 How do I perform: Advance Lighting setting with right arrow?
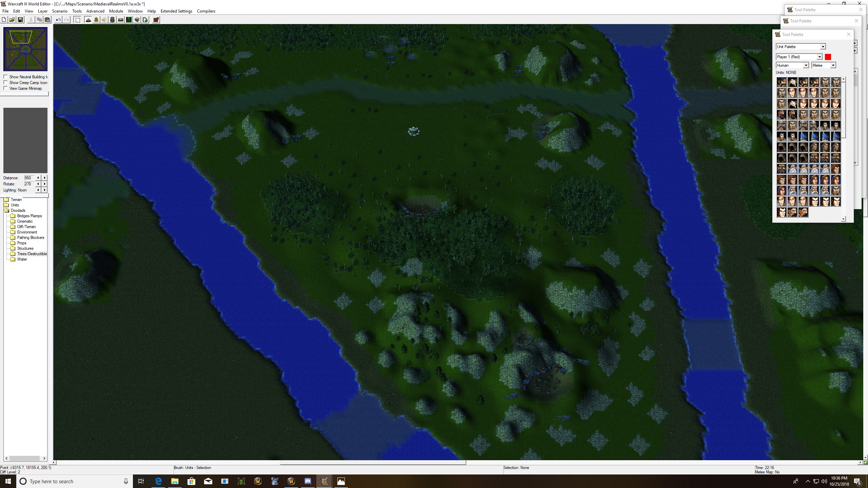pyautogui.click(x=44, y=190)
